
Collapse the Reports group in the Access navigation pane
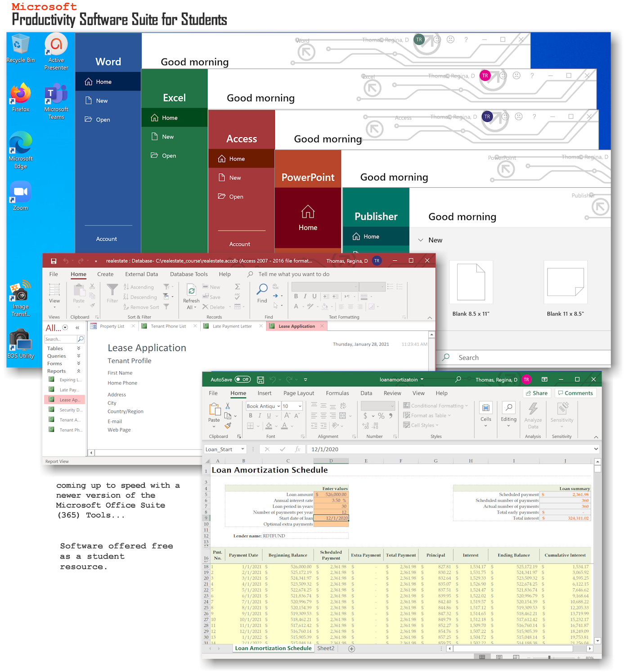point(79,371)
